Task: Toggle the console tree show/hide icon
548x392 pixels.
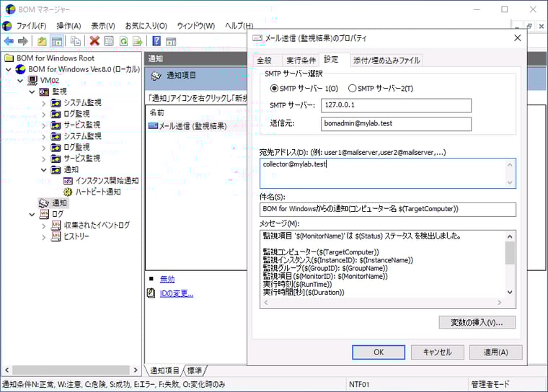Action: pos(57,41)
